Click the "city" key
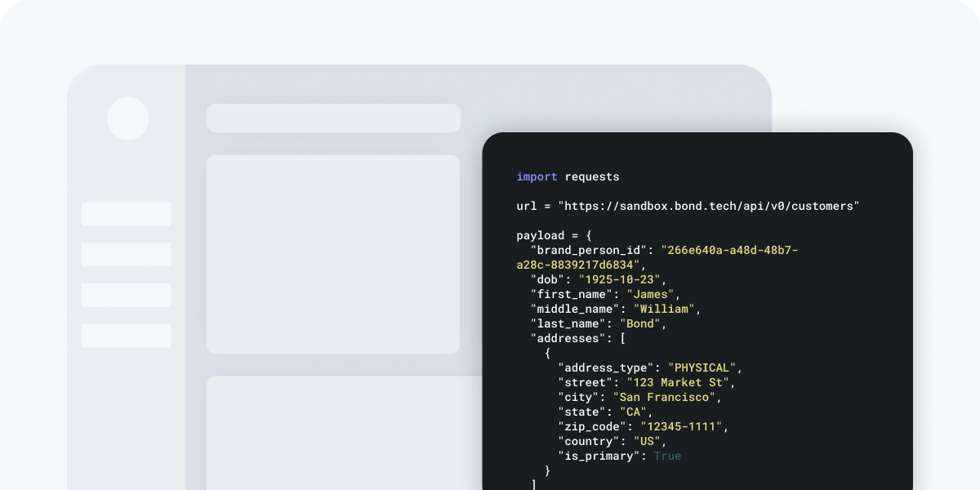Viewport: 980px width, 490px height. [x=578, y=397]
